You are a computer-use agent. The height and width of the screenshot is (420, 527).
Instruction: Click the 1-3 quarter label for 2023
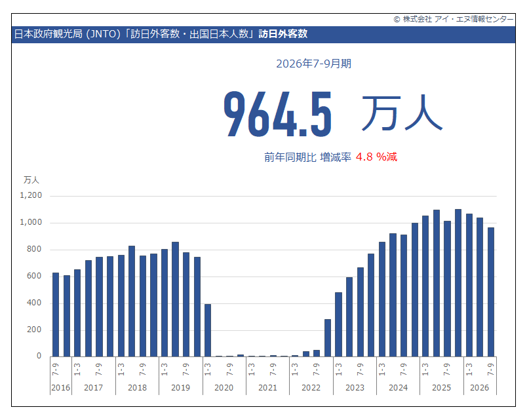pyautogui.click(x=338, y=370)
